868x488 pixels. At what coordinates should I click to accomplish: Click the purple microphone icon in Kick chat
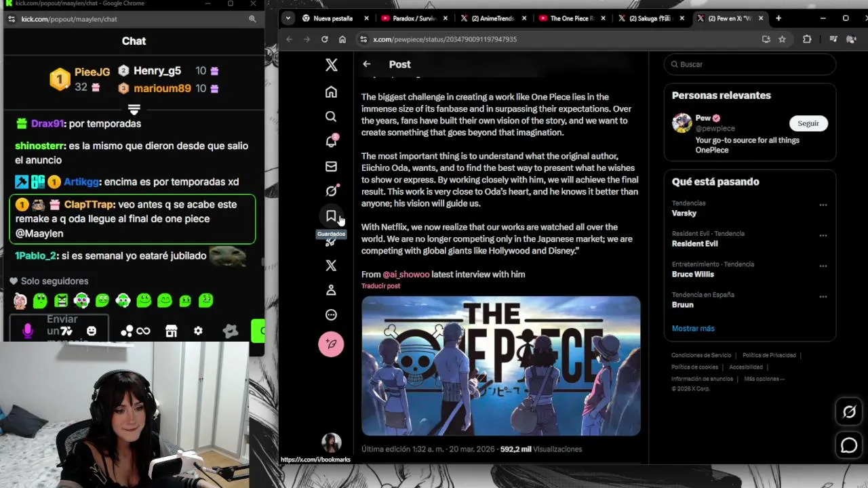27,331
